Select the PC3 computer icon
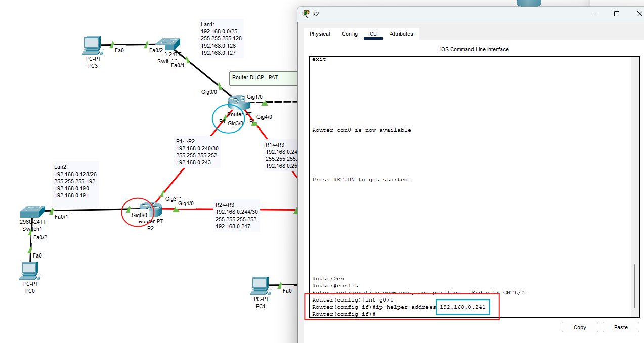This screenshot has height=343, width=644. tap(92, 46)
